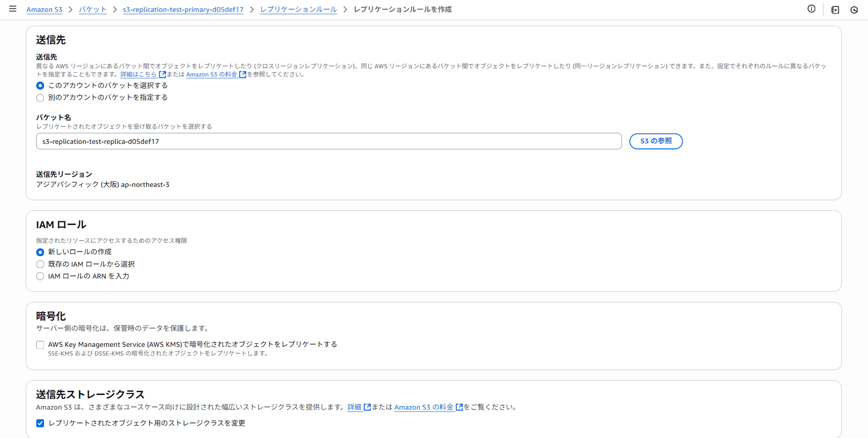Open s3-replication-test-primary-d05def17 breadcrumb link

pyautogui.click(x=183, y=9)
